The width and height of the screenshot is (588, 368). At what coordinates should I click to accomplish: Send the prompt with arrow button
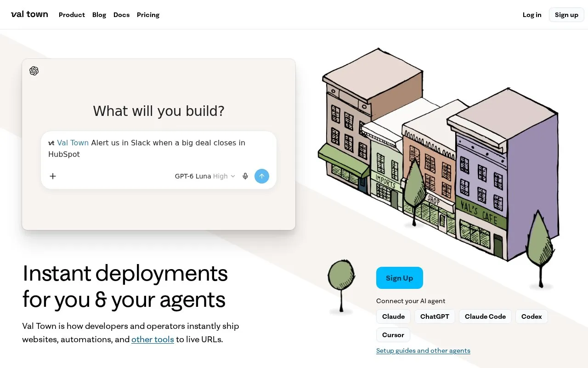262,176
